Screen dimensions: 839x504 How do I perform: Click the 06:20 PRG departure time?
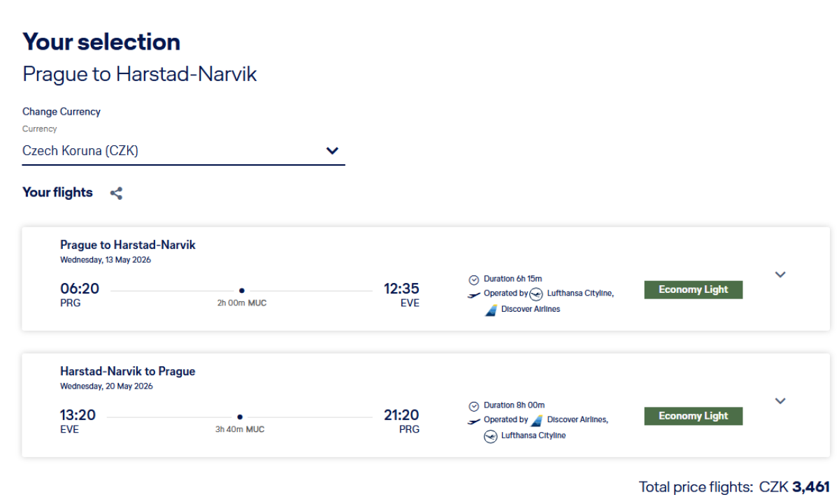click(x=80, y=289)
